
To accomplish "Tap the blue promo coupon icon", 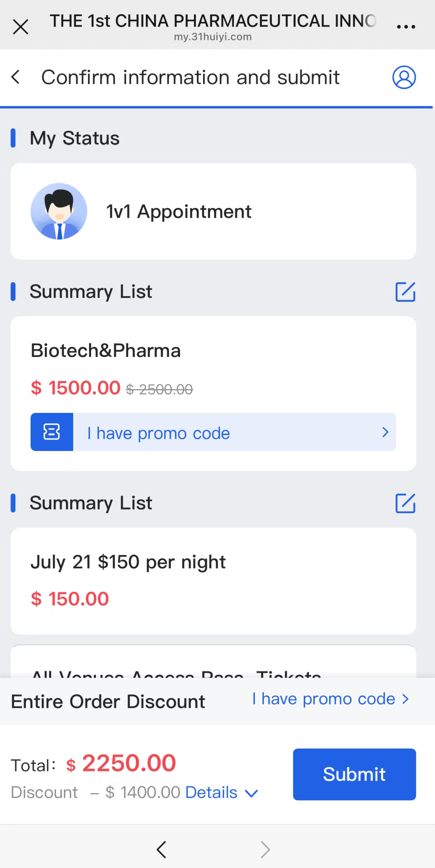I will [x=52, y=432].
